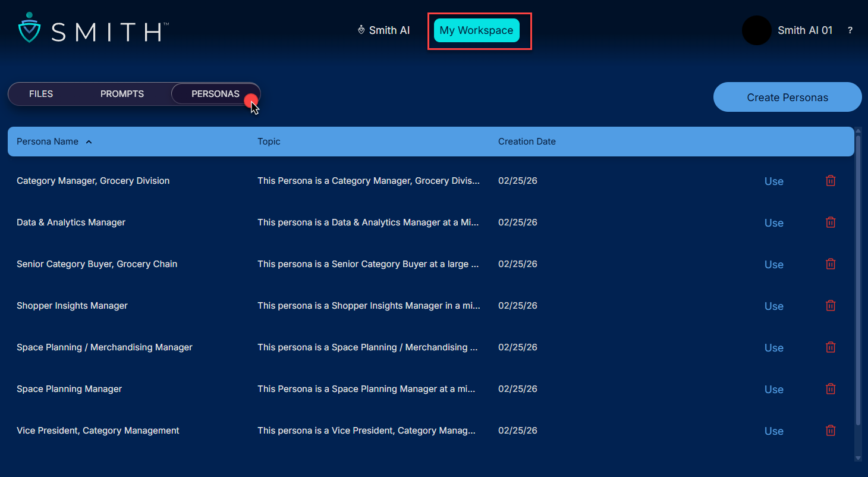Click the Creation Date column header
The height and width of the screenshot is (477, 868).
click(x=527, y=142)
